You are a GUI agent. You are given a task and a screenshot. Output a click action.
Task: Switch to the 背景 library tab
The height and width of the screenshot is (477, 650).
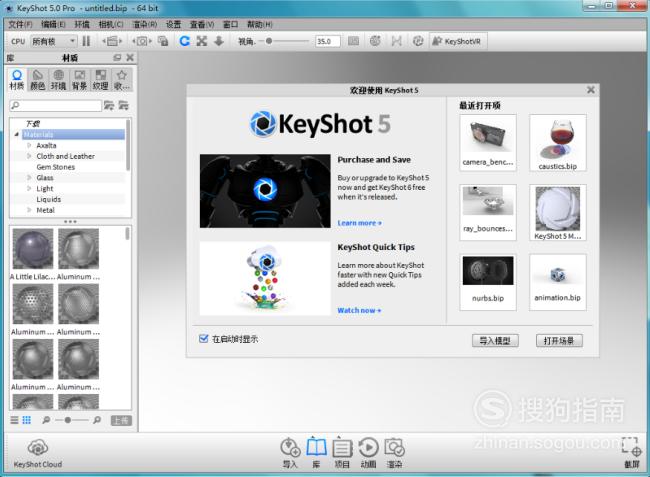[80, 80]
